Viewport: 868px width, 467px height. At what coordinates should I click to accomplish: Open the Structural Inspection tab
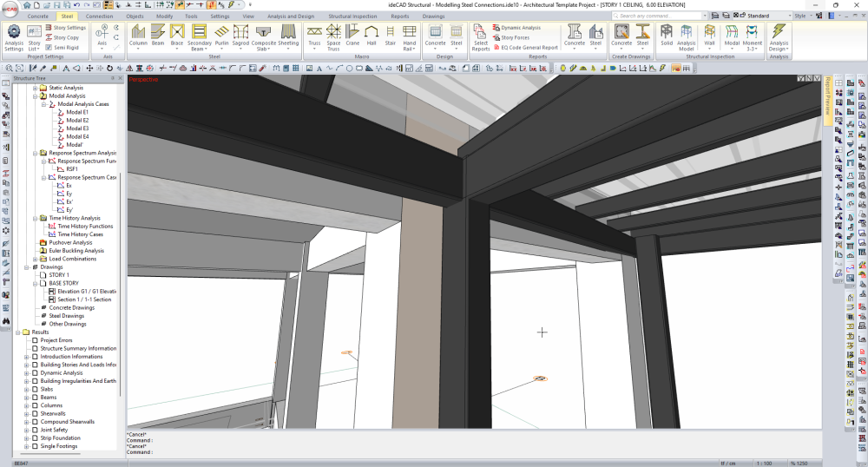(352, 16)
